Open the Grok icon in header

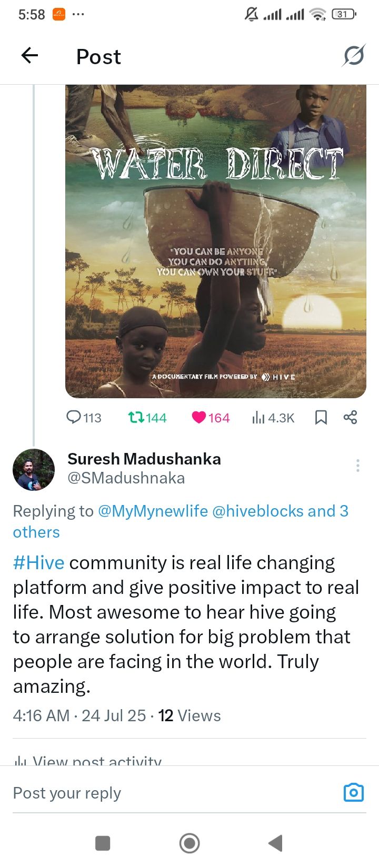tap(353, 55)
